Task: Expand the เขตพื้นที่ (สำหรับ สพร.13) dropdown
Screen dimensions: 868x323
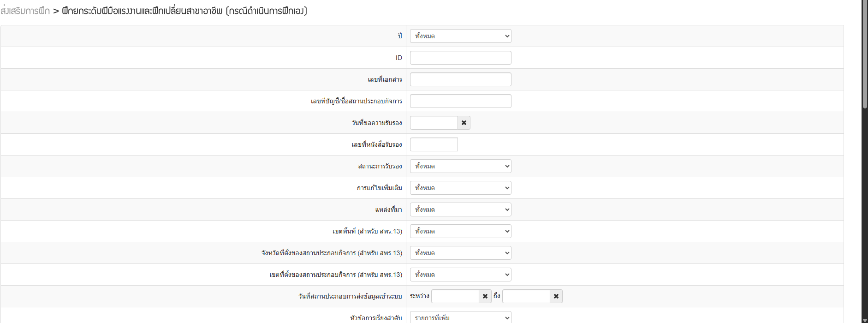Action: [x=460, y=231]
